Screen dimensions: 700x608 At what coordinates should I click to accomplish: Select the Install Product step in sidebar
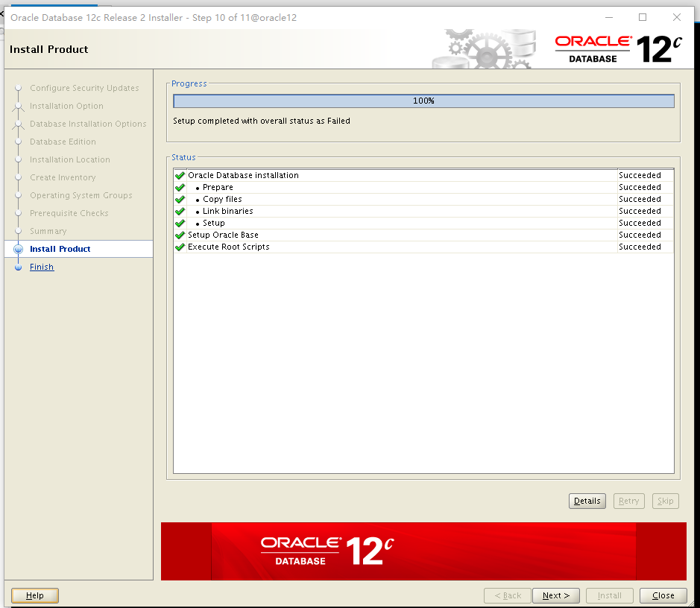click(x=60, y=250)
